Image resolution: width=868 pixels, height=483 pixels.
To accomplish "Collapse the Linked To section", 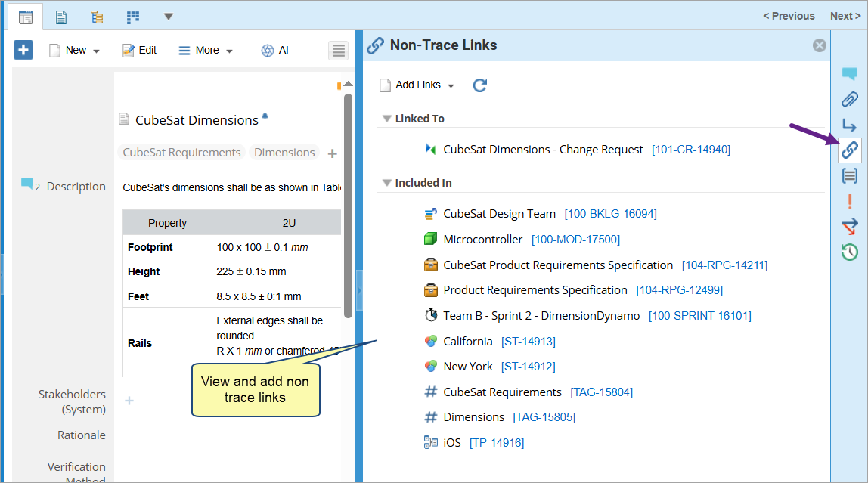I will (x=387, y=119).
